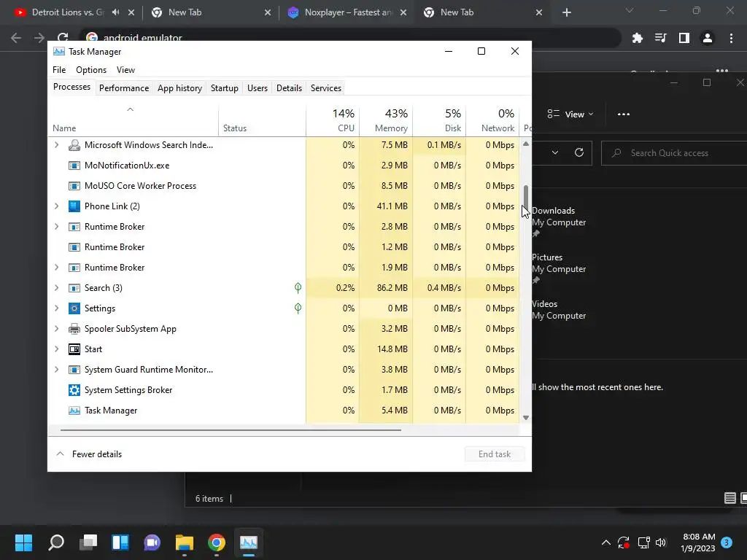This screenshot has width=747, height=560.
Task: Toggle Chrome side panel icon
Action: pyautogui.click(x=684, y=38)
